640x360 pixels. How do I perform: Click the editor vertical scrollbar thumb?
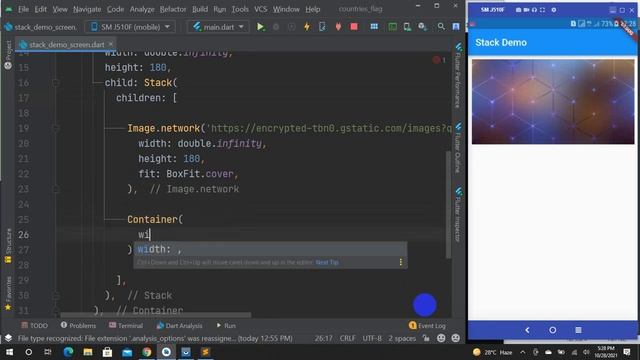click(x=448, y=204)
